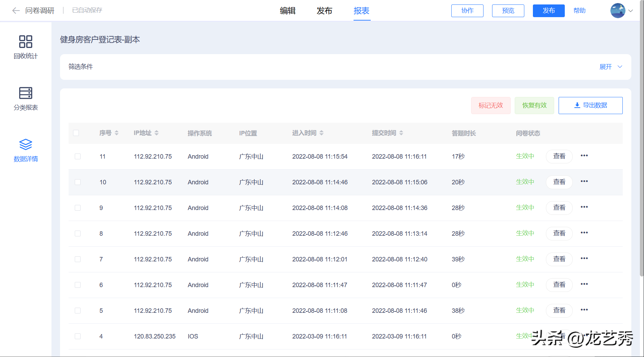Open more options for row 5

[x=584, y=310]
